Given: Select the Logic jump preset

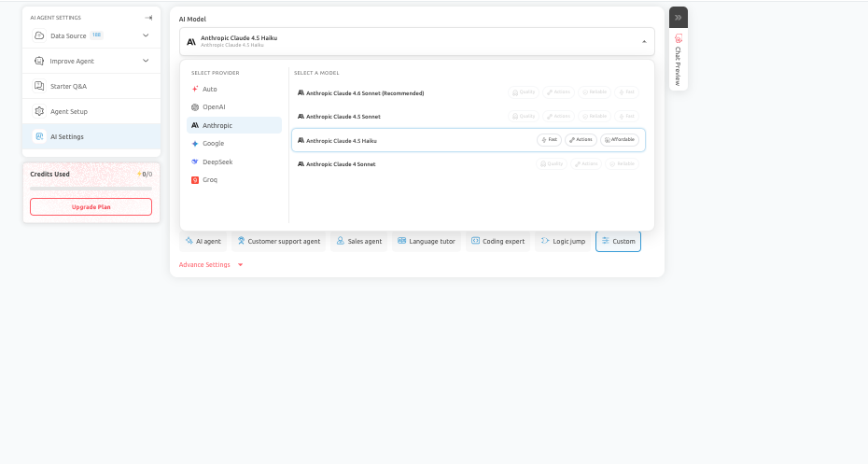Looking at the screenshot, I should (563, 241).
